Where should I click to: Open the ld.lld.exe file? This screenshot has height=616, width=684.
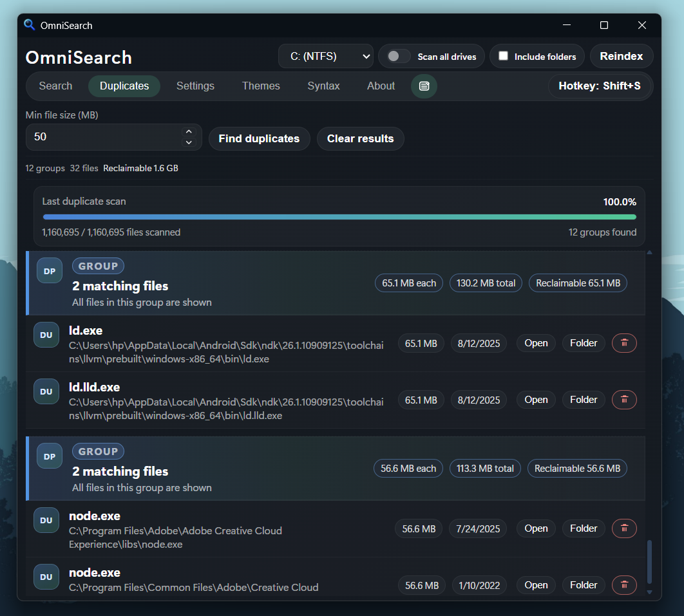coord(536,400)
